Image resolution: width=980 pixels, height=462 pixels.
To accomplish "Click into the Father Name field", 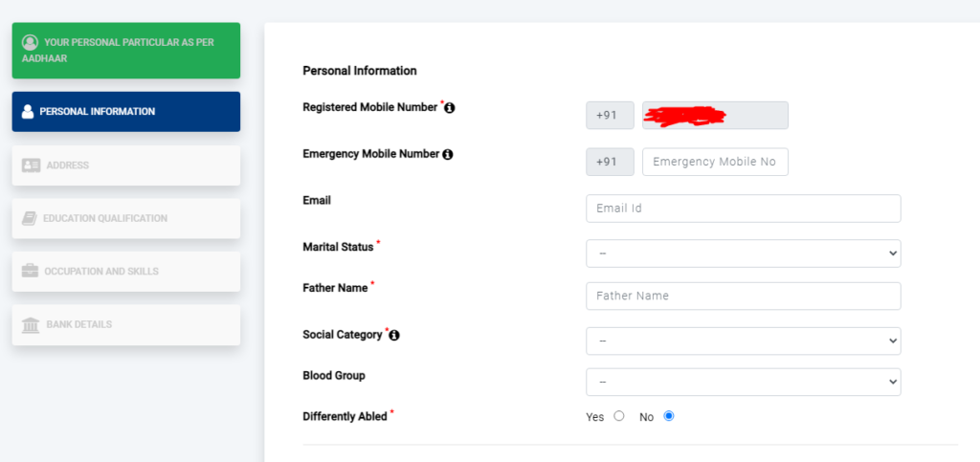I will coord(743,296).
